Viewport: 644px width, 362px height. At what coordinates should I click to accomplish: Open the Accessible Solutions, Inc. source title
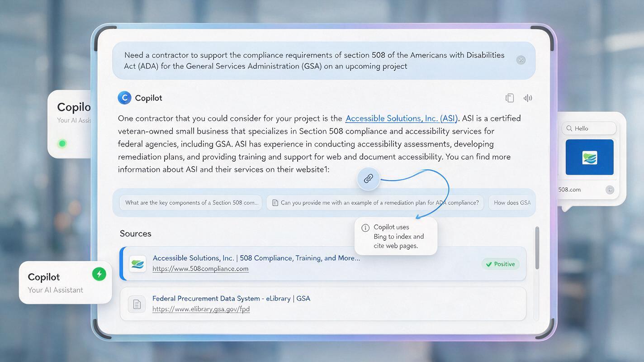(256, 258)
